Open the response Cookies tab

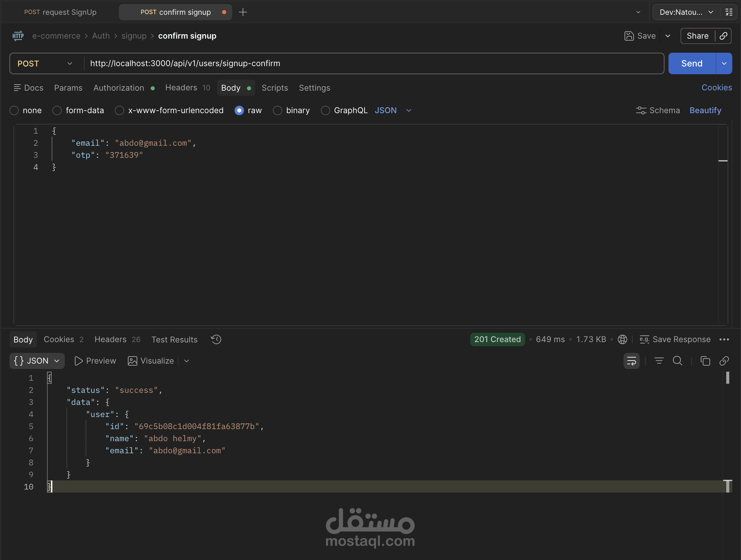(x=59, y=339)
